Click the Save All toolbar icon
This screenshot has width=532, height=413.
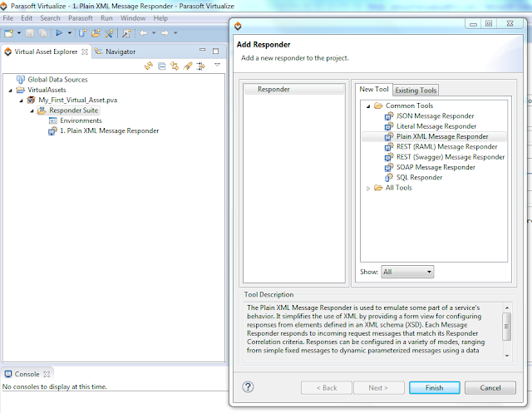click(42, 33)
